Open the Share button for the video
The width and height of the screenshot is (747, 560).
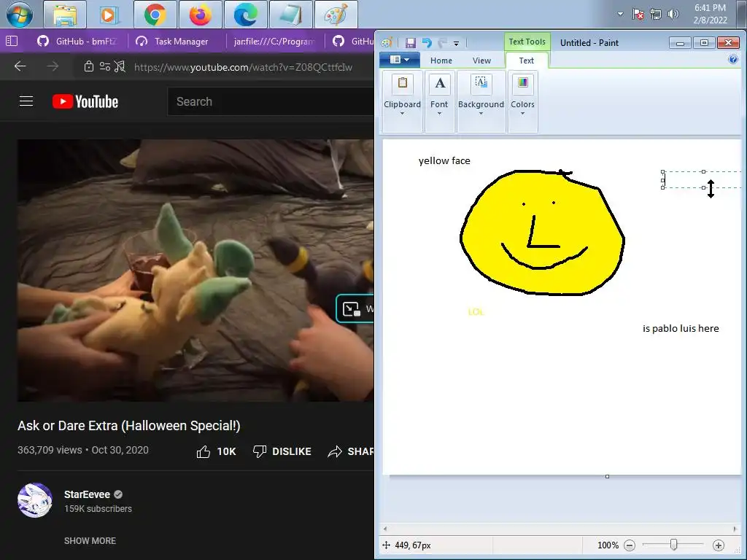click(351, 451)
